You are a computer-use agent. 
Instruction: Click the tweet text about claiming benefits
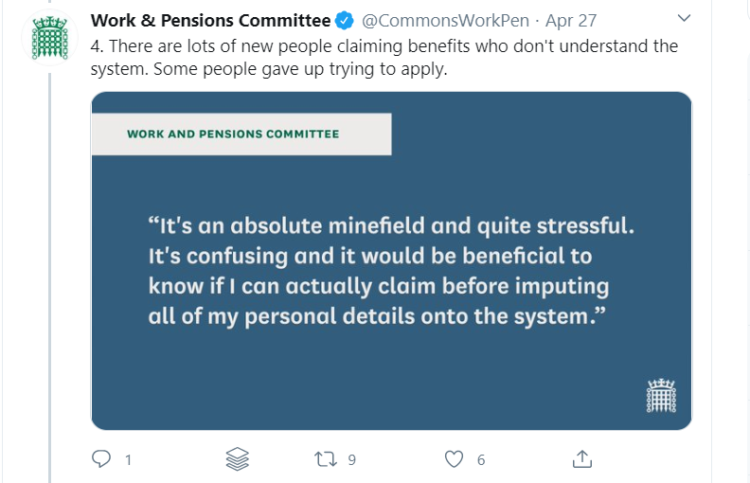pyautogui.click(x=384, y=57)
